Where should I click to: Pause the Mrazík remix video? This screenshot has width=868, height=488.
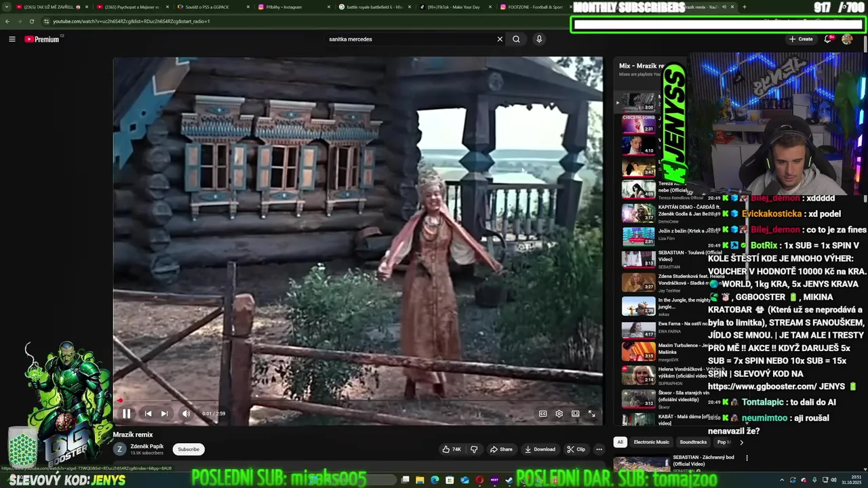click(x=126, y=413)
